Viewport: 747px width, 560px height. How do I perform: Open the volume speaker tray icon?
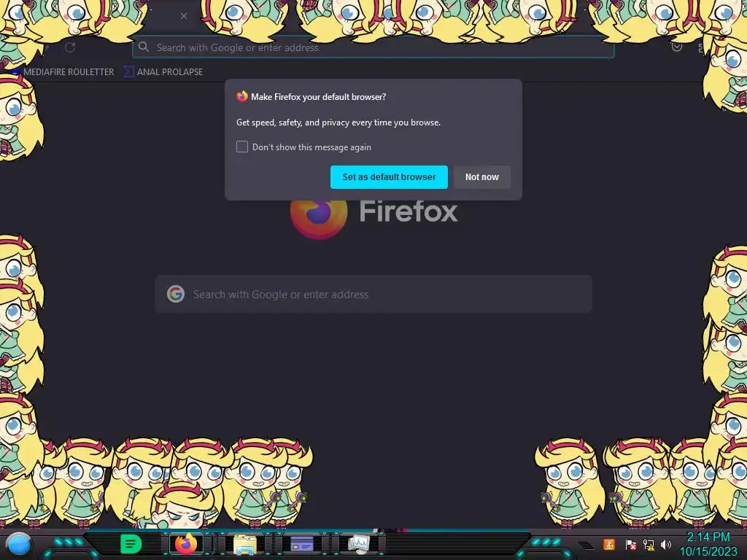(665, 544)
